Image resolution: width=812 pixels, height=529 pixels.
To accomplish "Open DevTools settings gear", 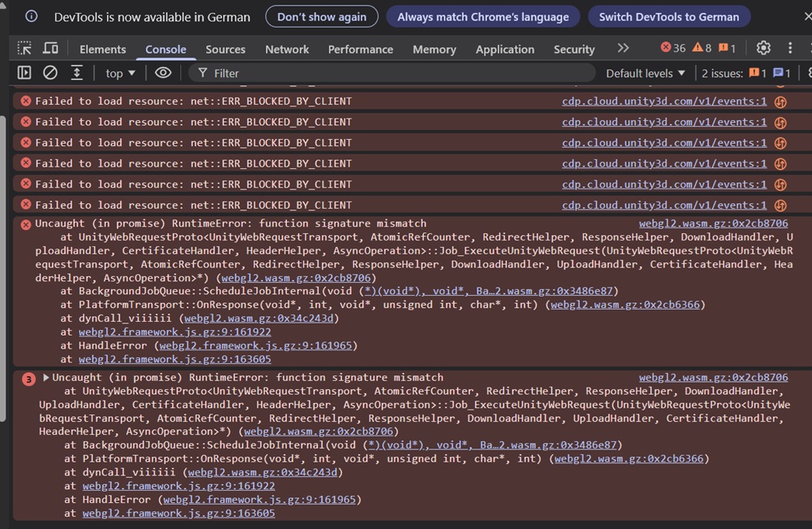I will click(763, 48).
